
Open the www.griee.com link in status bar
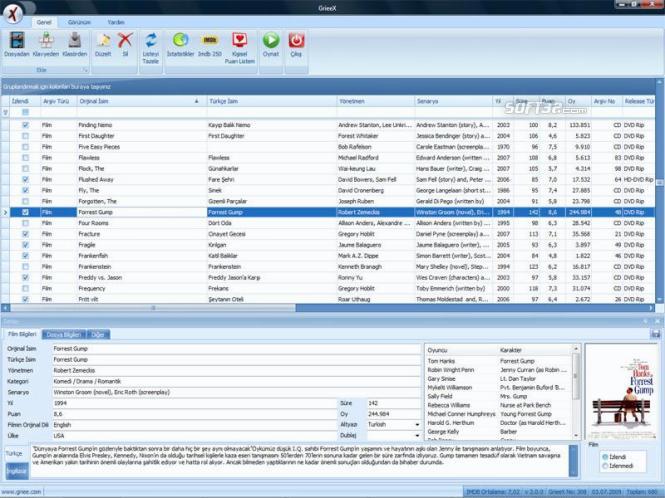(22, 492)
